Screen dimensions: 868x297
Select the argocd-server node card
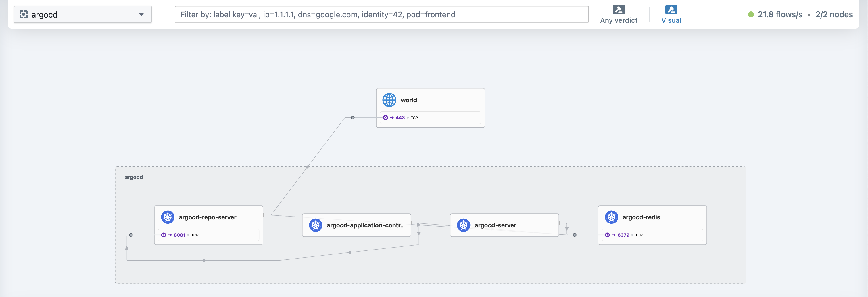[x=504, y=225]
